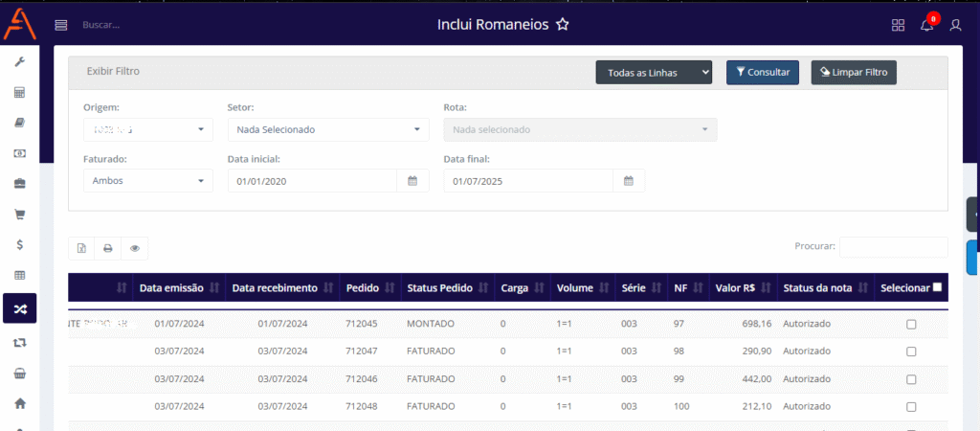Expand the Setor dropdown
The image size is (980, 431).
coord(328,129)
